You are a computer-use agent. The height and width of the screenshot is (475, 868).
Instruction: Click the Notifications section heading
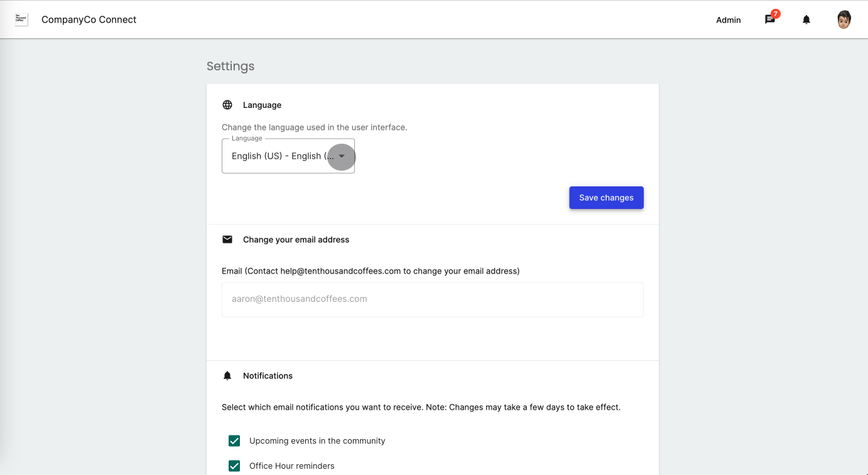coord(268,376)
